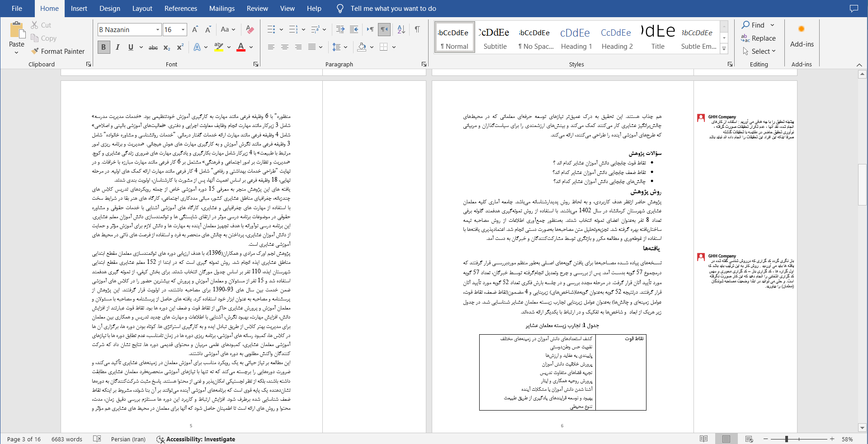Click the zoom in plus button
868x444 pixels.
(x=832, y=439)
